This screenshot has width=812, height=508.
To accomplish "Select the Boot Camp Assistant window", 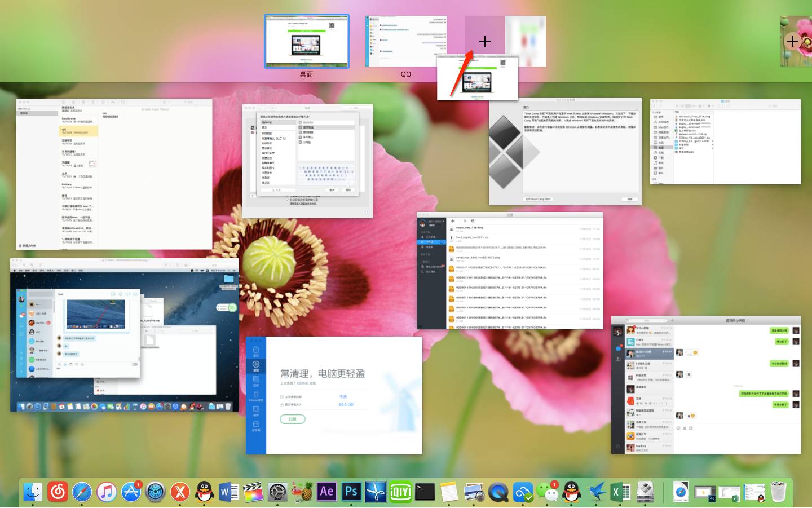I will (x=565, y=151).
